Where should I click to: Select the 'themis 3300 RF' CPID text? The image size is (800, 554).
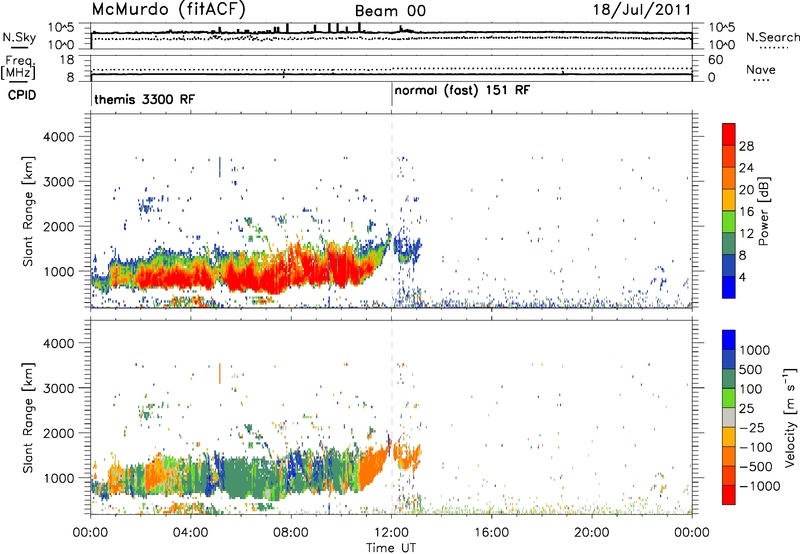144,99
